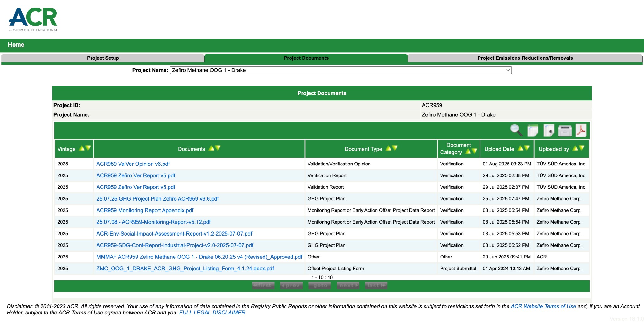The width and height of the screenshot is (644, 322).
Task: Open ACR959 ValVer Opinion v6.pdf
Action: point(133,164)
